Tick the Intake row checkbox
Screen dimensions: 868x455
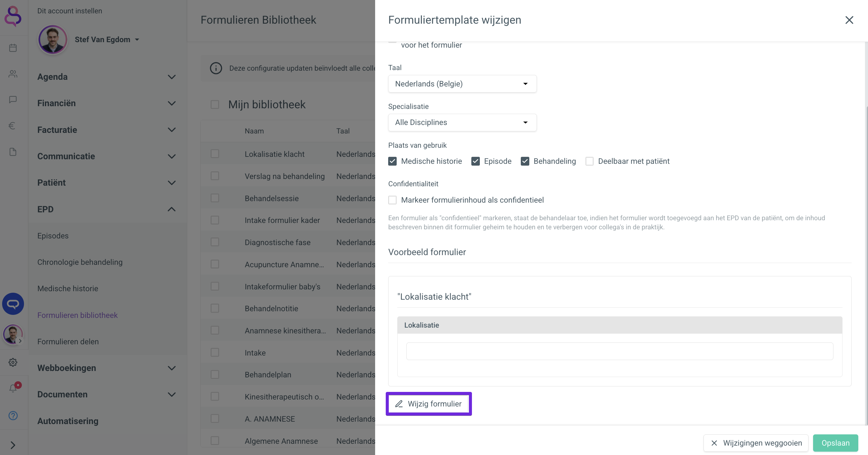click(215, 352)
